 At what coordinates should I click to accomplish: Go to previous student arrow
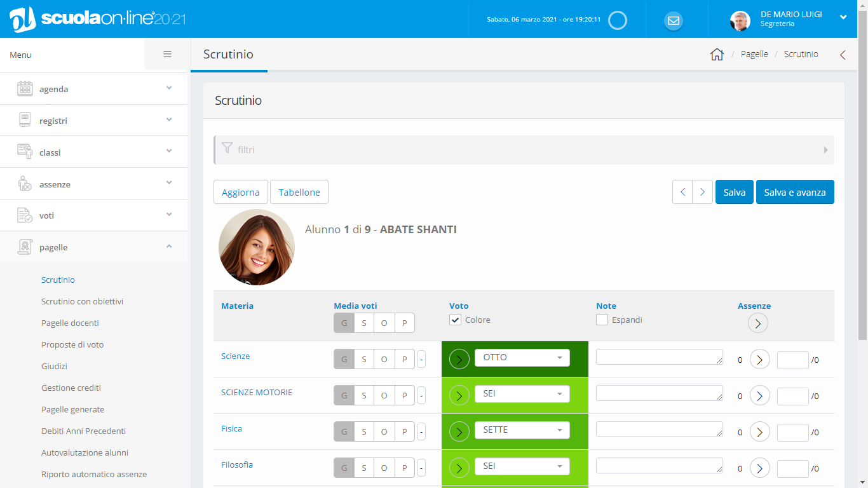coord(682,192)
